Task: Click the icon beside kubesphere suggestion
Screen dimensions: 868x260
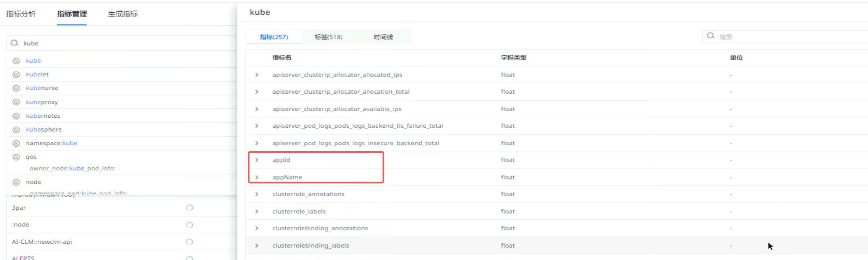Action: point(16,130)
